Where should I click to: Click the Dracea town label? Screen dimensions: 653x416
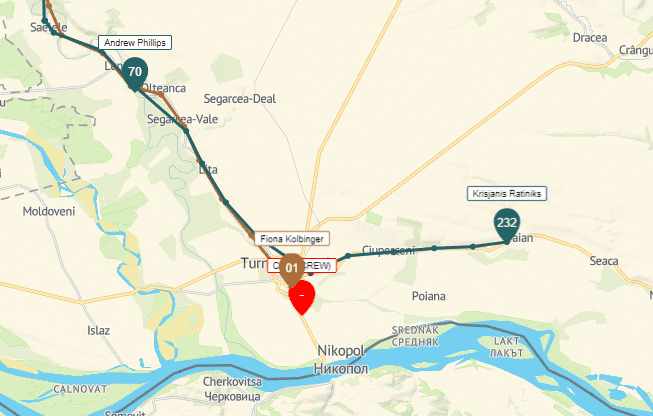[590, 38]
